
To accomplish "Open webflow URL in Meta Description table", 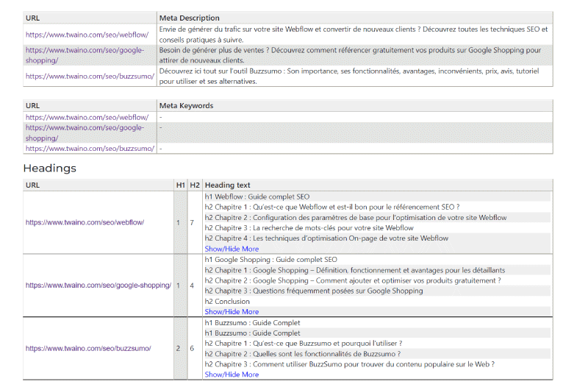I will tap(87, 35).
